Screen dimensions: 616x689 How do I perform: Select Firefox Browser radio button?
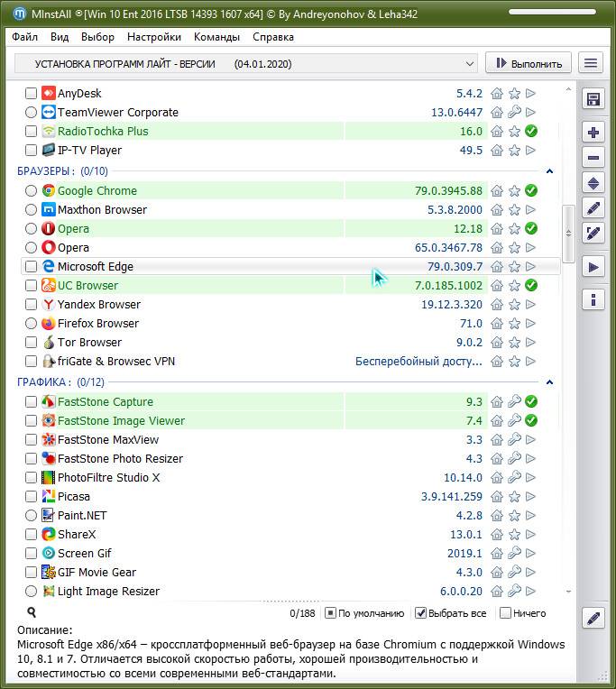[x=31, y=324]
